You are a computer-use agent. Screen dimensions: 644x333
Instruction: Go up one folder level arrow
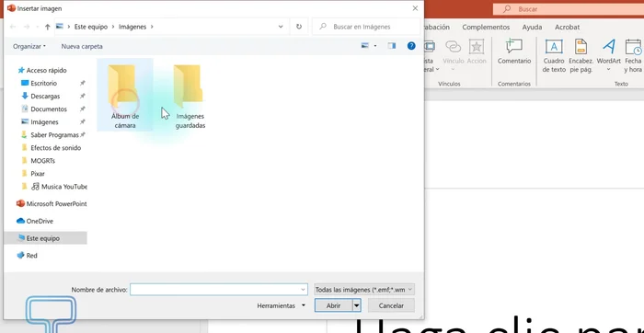[x=48, y=27]
